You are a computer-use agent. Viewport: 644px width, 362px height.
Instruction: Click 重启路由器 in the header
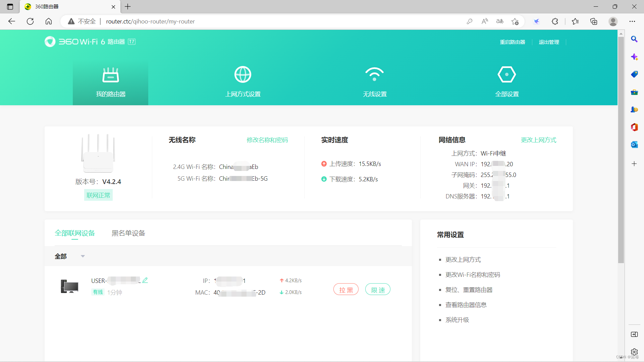point(512,42)
